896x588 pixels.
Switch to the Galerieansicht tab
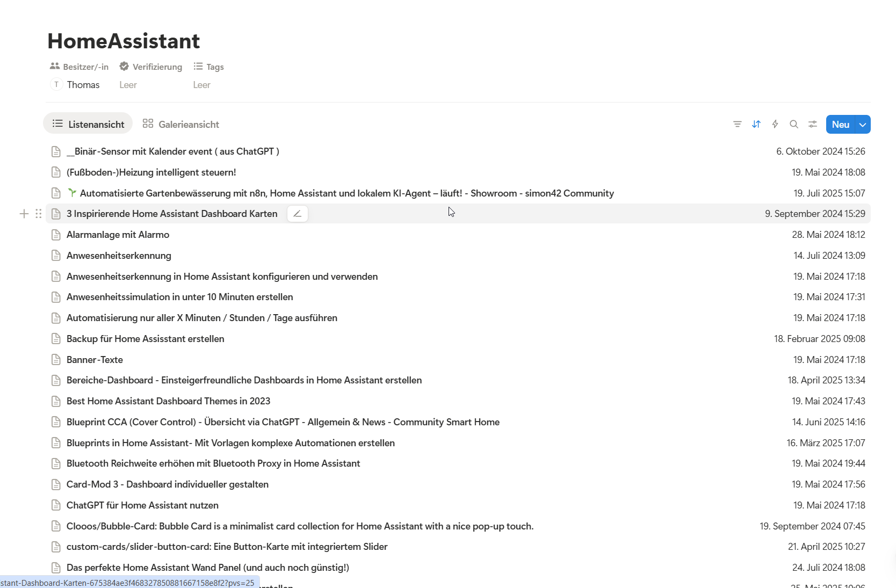pyautogui.click(x=181, y=124)
